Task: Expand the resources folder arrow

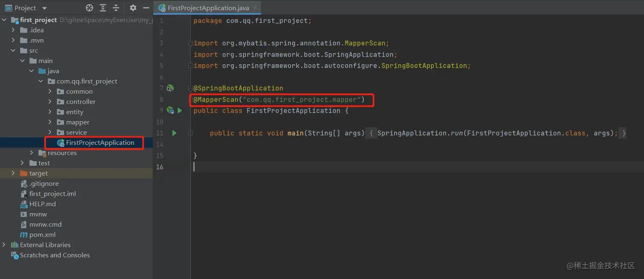Action: tap(32, 153)
